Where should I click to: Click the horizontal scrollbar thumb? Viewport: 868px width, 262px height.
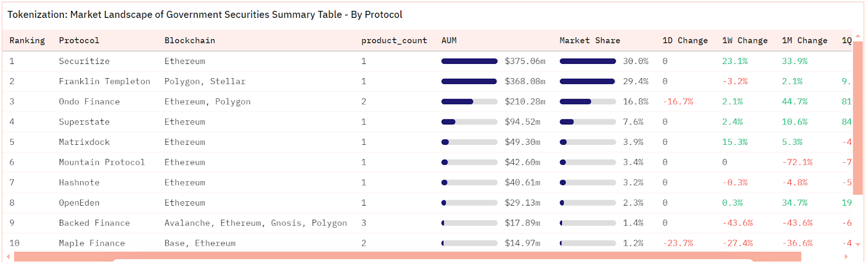(407, 257)
